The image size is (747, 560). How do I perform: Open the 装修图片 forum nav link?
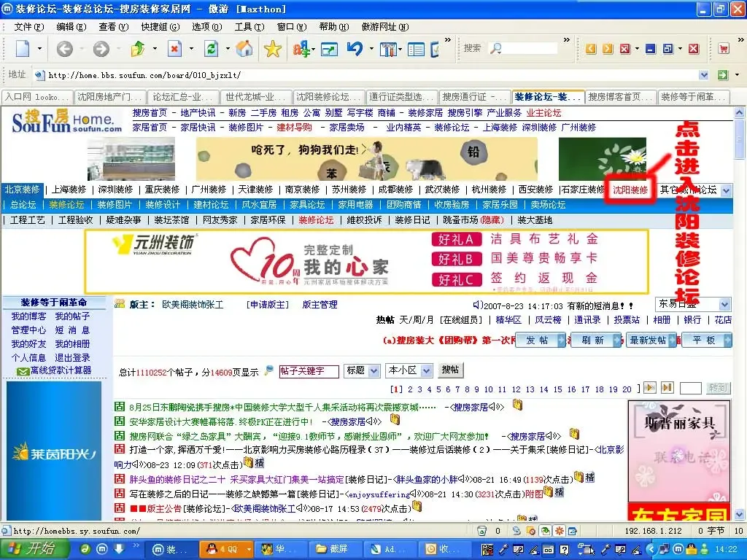click(x=115, y=205)
